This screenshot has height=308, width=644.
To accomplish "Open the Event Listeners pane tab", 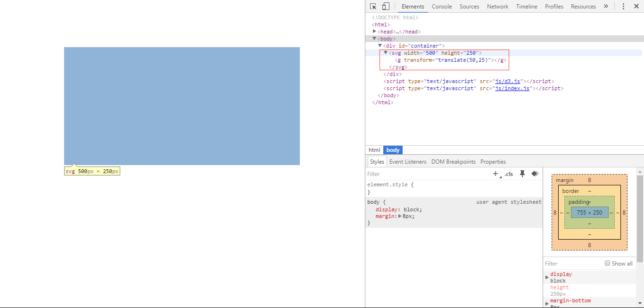I will pyautogui.click(x=408, y=162).
